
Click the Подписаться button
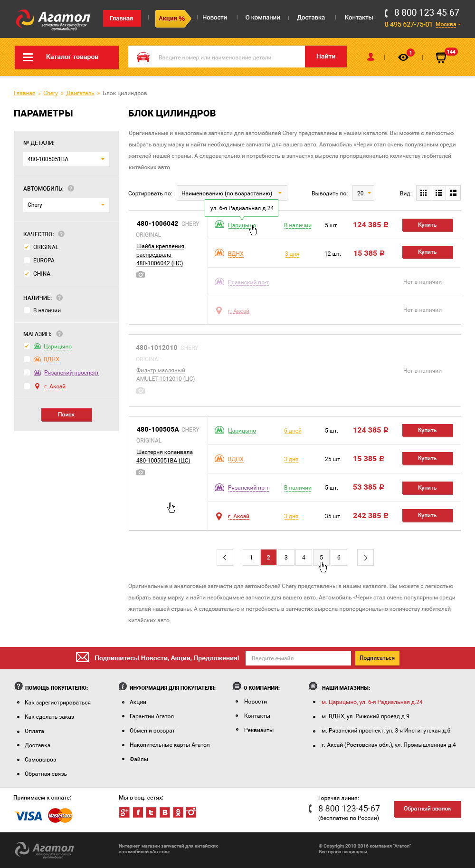pyautogui.click(x=377, y=658)
